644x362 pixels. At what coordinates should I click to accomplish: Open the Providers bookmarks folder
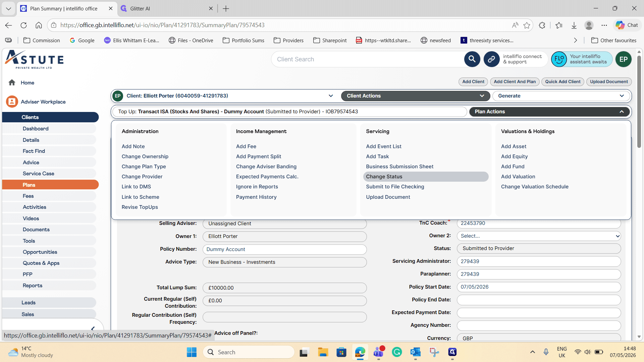[289, 40]
